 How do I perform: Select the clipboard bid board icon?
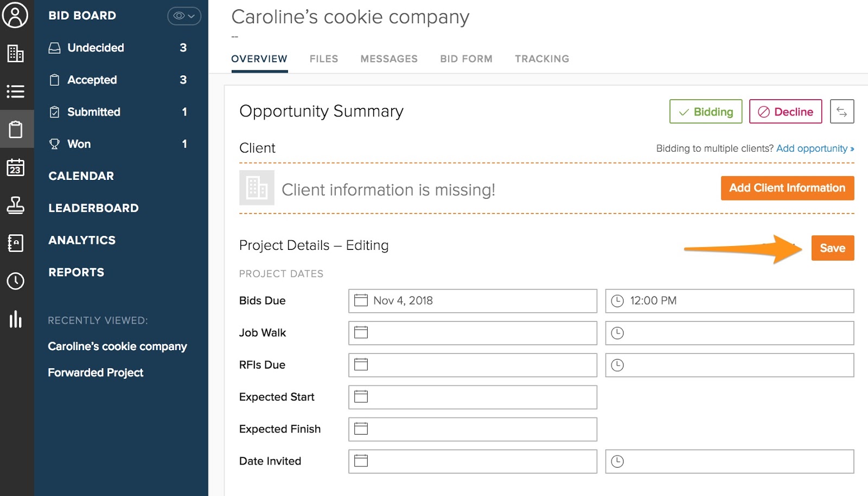point(16,129)
